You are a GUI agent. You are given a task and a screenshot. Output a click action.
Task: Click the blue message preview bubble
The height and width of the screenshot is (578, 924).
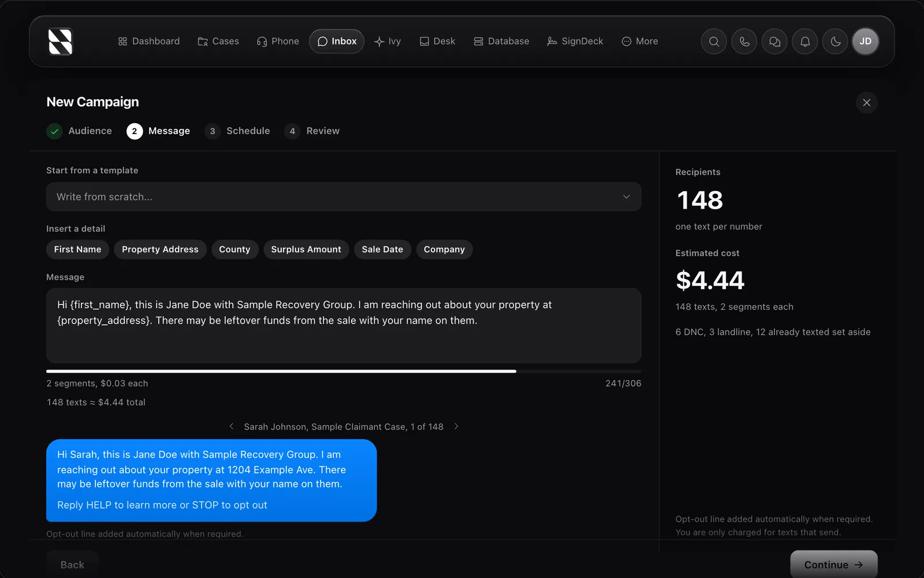pos(211,480)
